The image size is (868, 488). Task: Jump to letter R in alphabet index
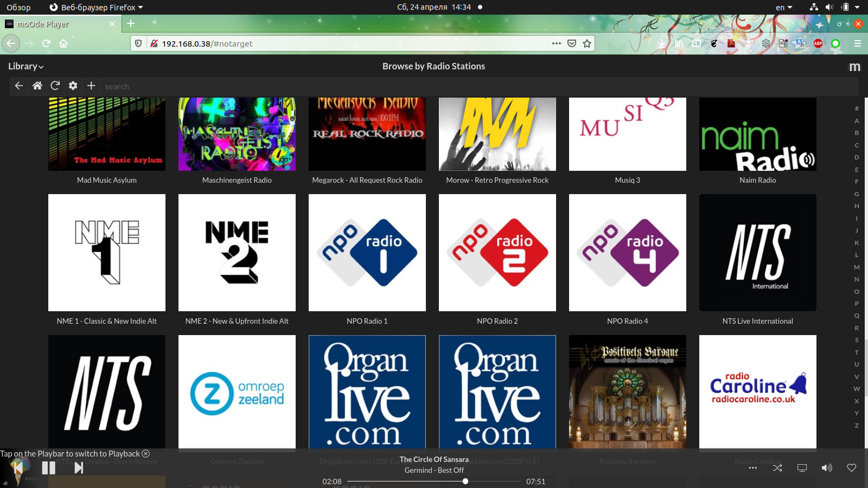coord(857,328)
